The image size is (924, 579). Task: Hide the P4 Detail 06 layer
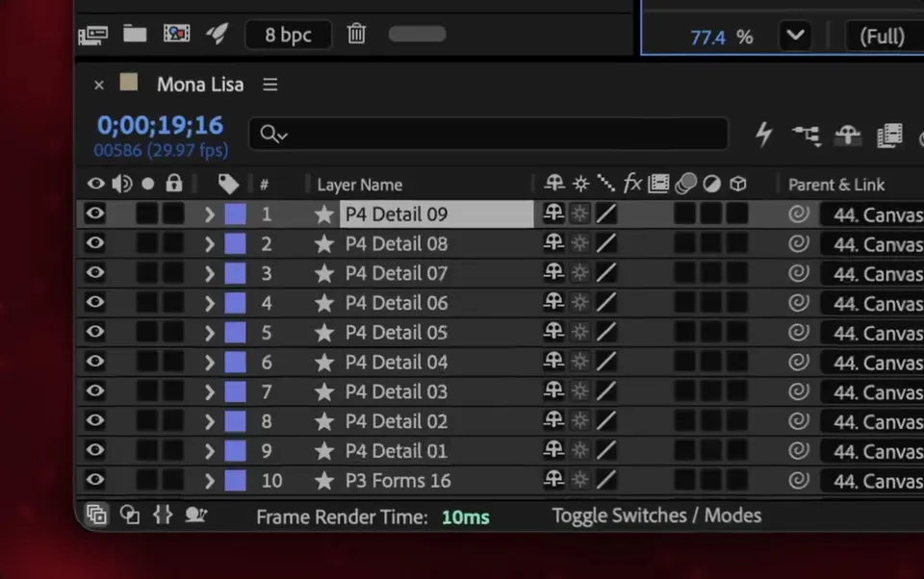click(x=95, y=302)
